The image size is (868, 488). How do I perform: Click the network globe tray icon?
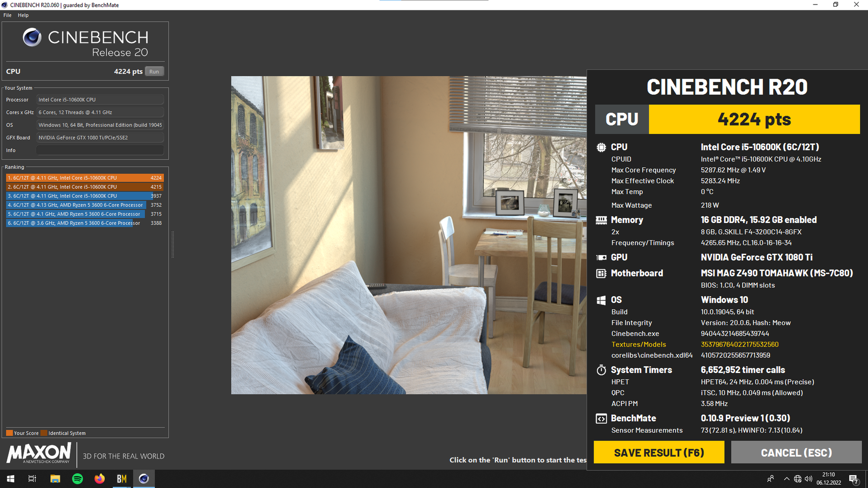tap(798, 479)
